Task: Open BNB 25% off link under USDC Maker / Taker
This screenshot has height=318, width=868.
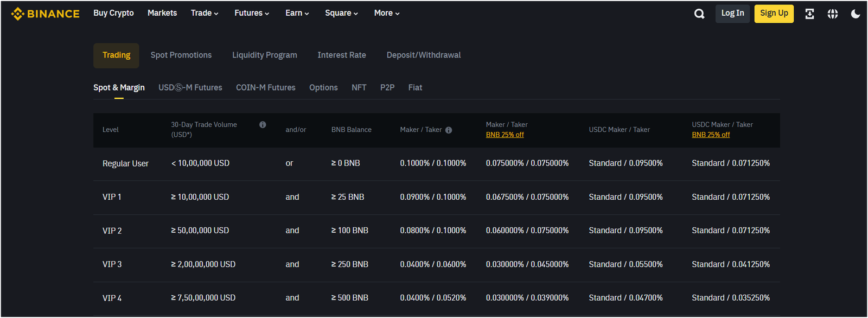Action: (711, 135)
